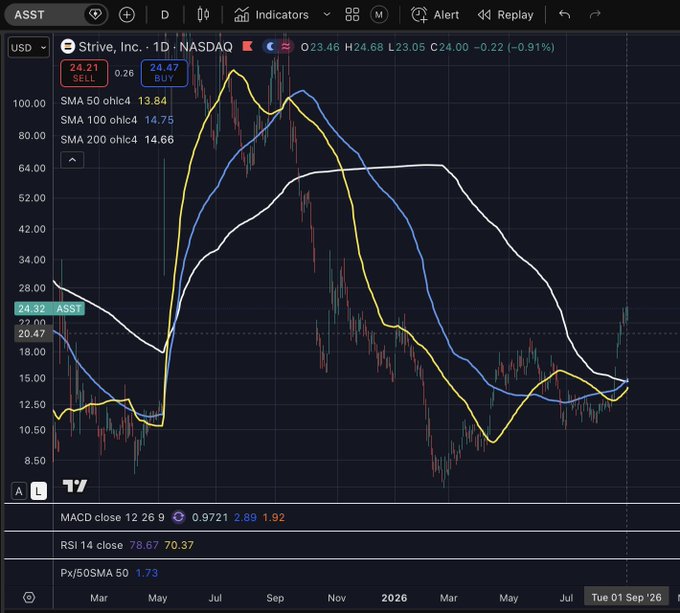680x613 pixels.
Task: Add a symbol with the plus icon
Action: click(x=127, y=15)
